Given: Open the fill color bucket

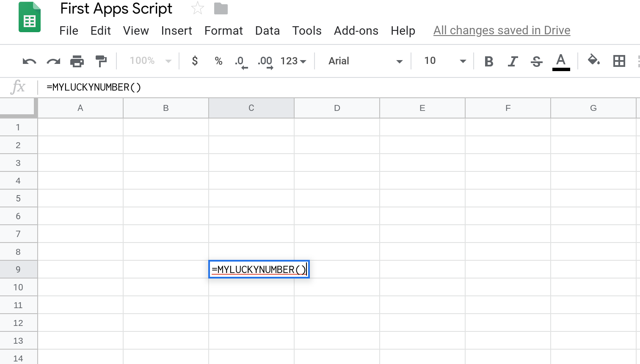Looking at the screenshot, I should coord(594,61).
